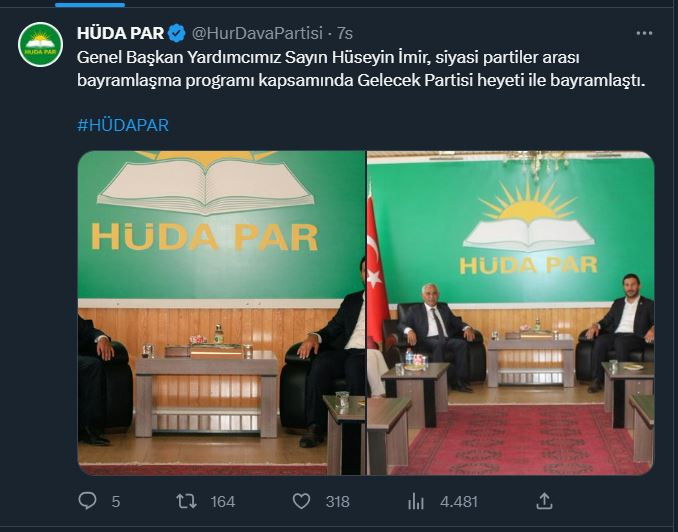Open the left photo with table
This screenshot has height=532, width=678.
221,313
